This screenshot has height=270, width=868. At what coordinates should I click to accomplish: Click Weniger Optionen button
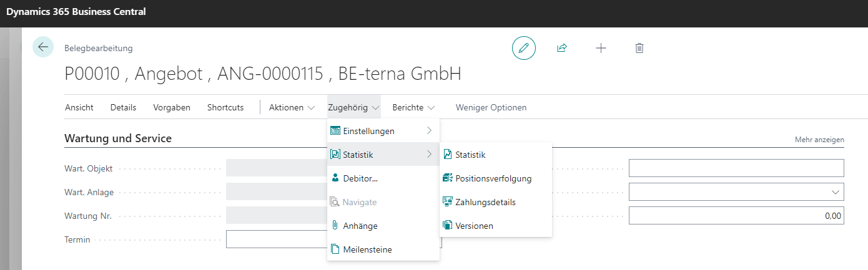pyautogui.click(x=491, y=107)
